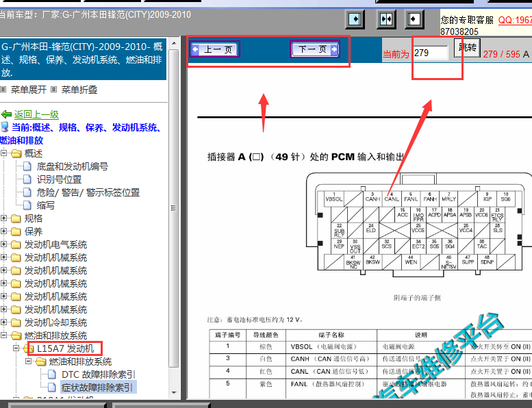
Task: Click the 菜单展开 list icon
Action: pos(3,90)
